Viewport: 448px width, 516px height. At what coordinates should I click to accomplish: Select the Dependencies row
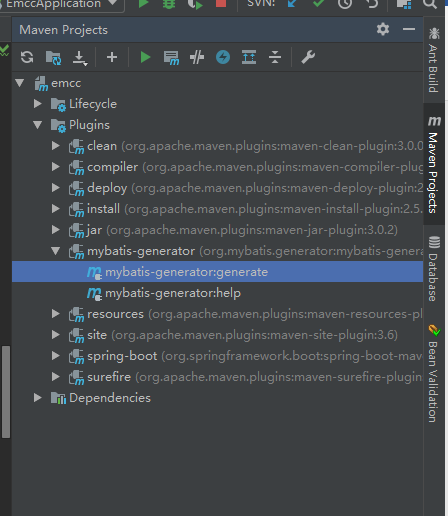coord(217,398)
